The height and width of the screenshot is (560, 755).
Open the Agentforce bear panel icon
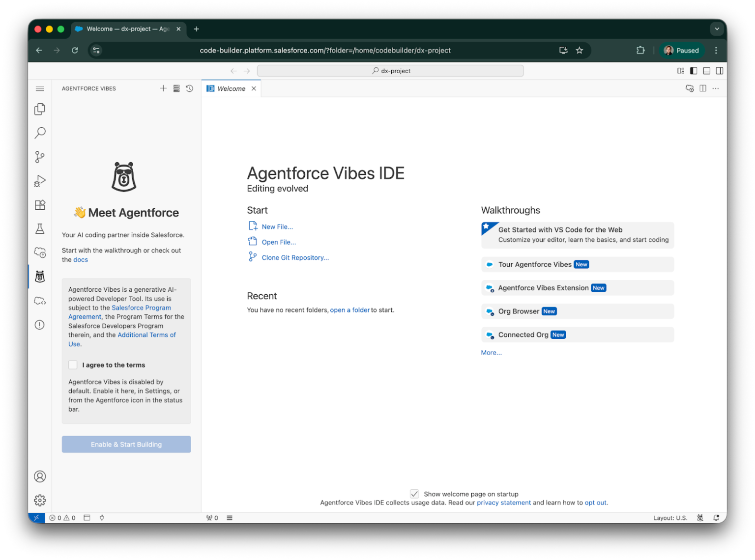40,277
